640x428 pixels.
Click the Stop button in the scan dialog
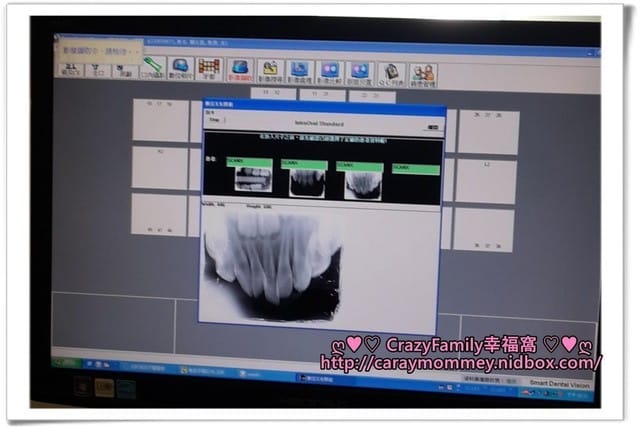pyautogui.click(x=215, y=120)
